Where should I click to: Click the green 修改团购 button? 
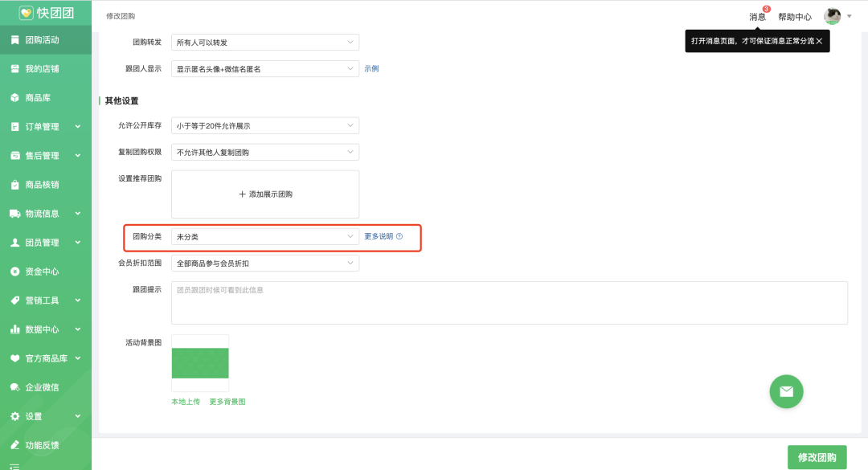coord(817,457)
